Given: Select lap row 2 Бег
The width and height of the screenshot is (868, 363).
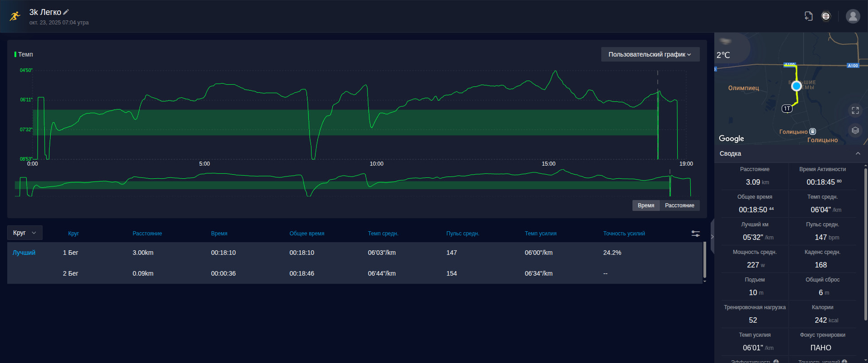Looking at the screenshot, I should click(x=355, y=273).
